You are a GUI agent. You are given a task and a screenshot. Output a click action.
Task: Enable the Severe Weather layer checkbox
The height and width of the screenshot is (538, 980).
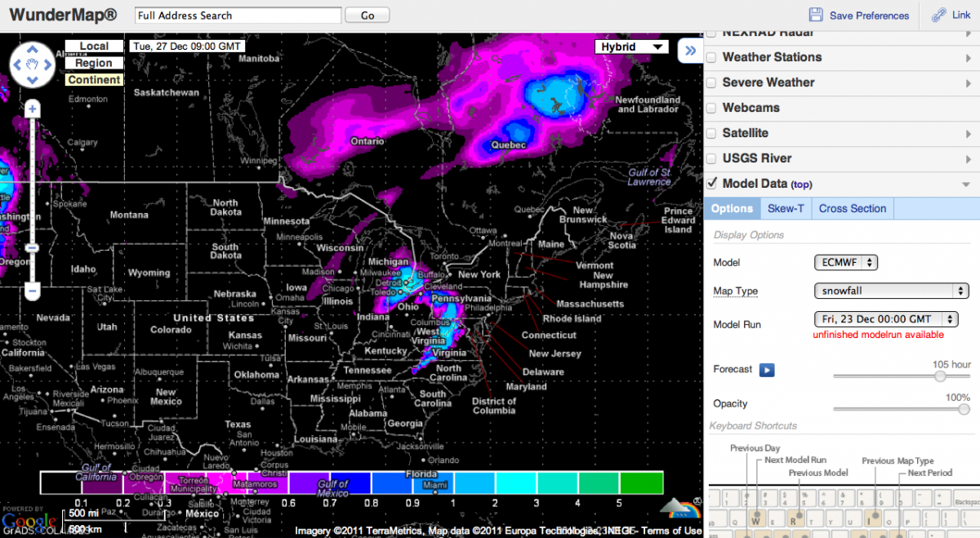[x=711, y=82]
